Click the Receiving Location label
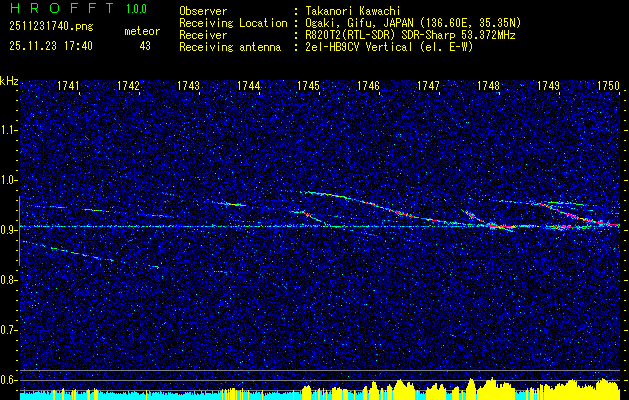The width and height of the screenshot is (629, 400). (233, 23)
